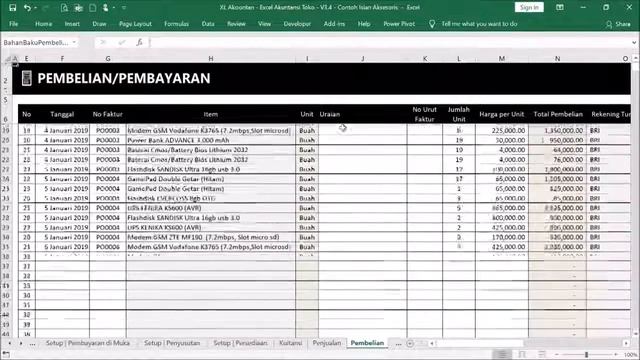Click the Share person icon
This screenshot has width=640, height=360.
pos(609,24)
